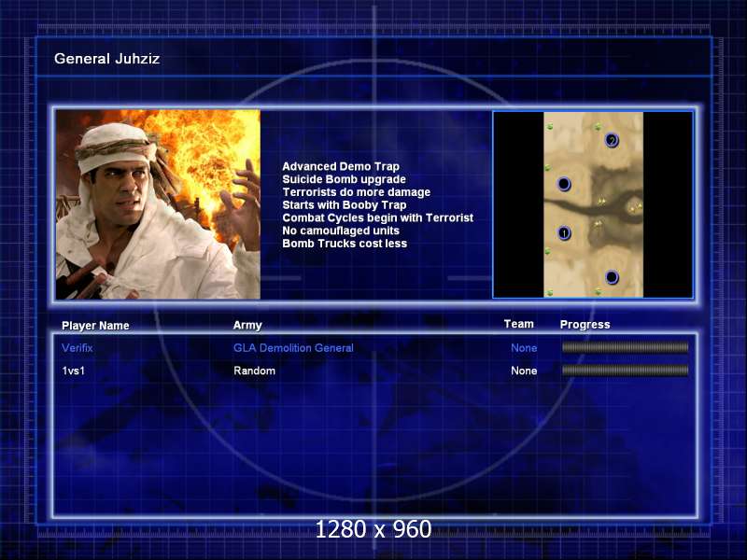Click 'Terrorists do more damage' text

[357, 192]
